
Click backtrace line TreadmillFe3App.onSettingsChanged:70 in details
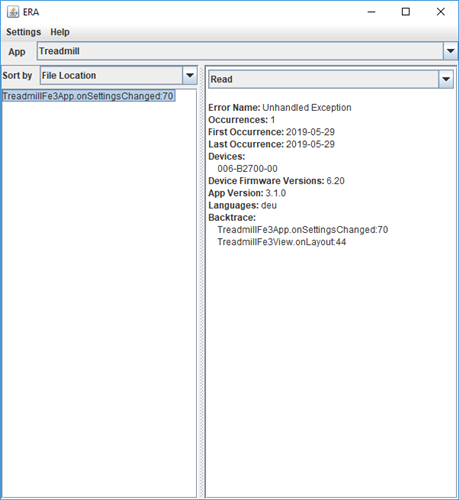click(303, 230)
